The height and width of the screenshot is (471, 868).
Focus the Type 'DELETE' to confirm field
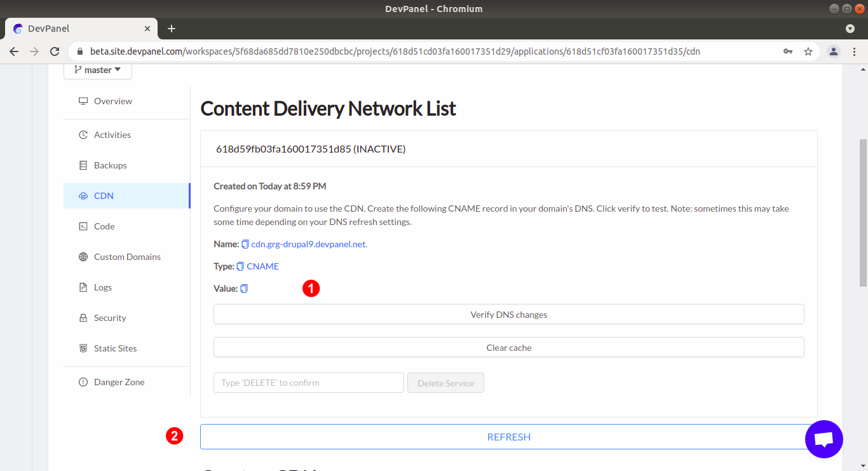coord(308,383)
